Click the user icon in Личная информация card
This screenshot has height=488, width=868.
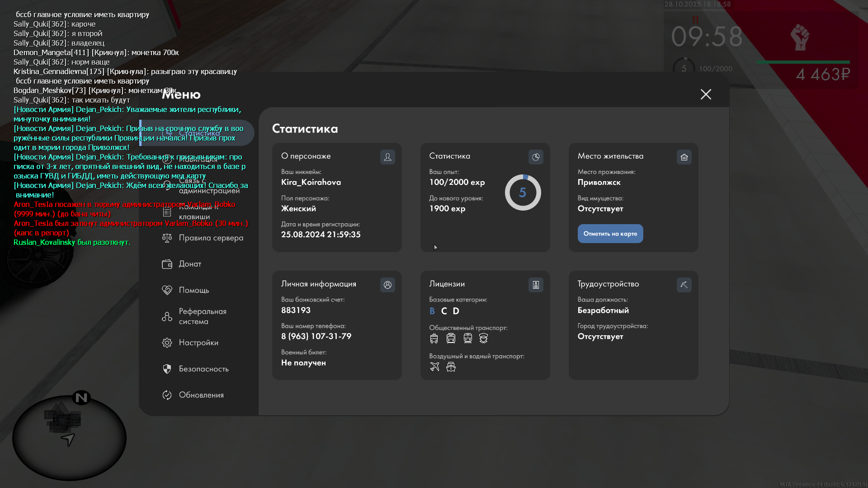tap(387, 285)
